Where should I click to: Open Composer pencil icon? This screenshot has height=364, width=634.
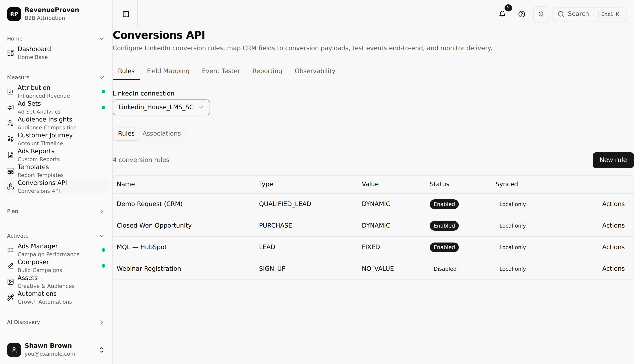[11, 266]
